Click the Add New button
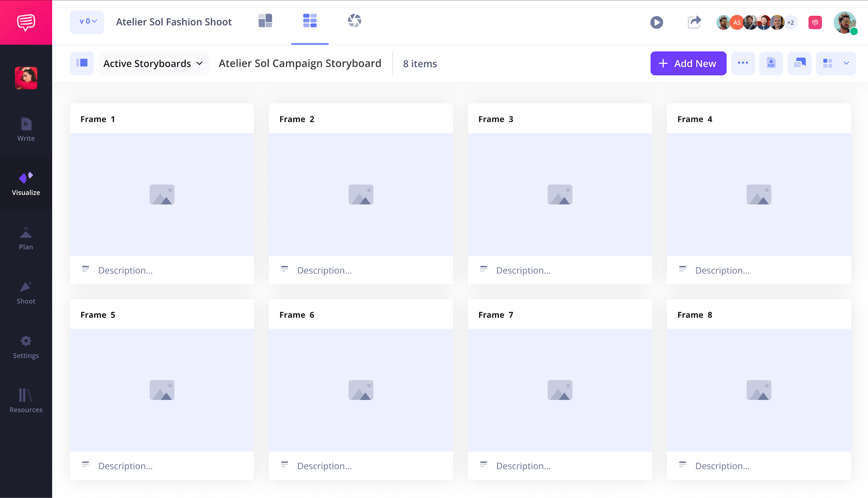This screenshot has height=498, width=868. coord(688,63)
